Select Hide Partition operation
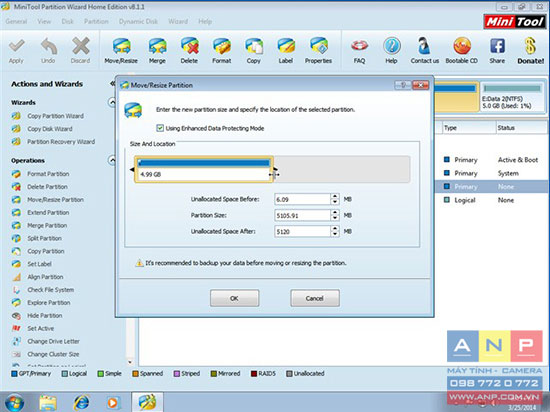The height and width of the screenshot is (412, 550). (45, 316)
